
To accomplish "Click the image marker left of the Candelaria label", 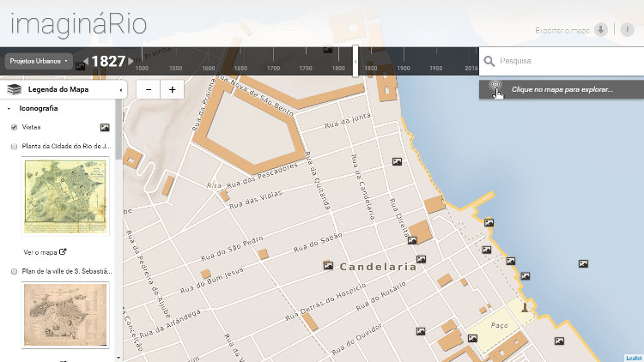I will pyautogui.click(x=327, y=266).
